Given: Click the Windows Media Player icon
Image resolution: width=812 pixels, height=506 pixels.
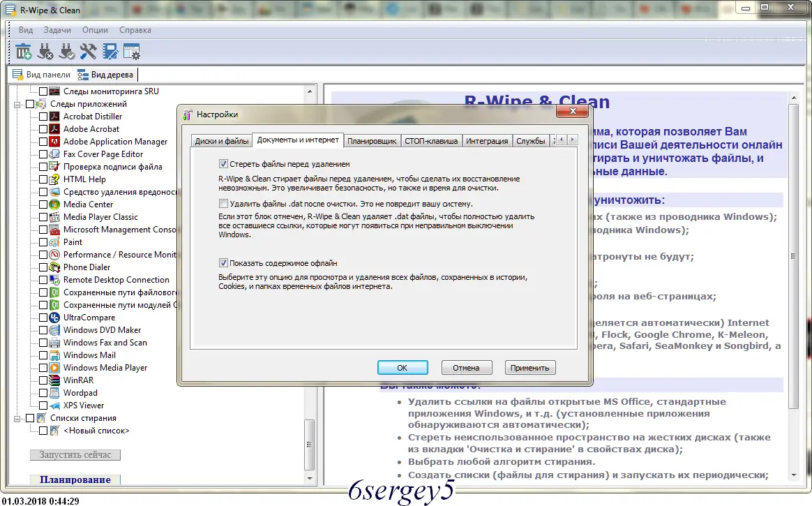Looking at the screenshot, I should tap(54, 368).
